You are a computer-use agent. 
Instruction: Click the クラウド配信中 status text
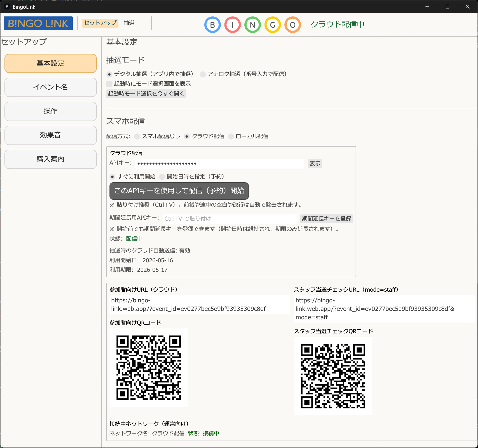pos(337,24)
